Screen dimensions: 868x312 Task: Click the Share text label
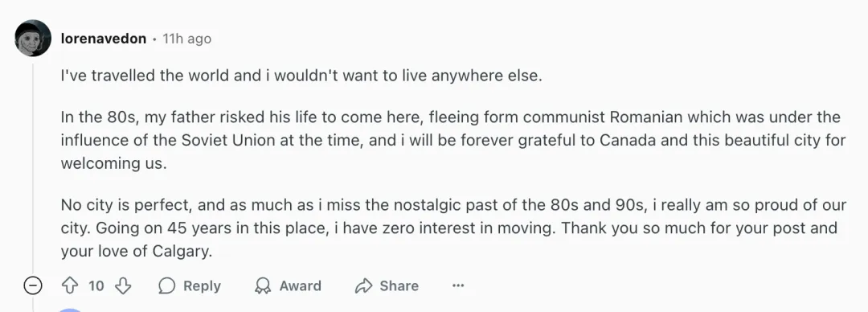click(x=399, y=286)
